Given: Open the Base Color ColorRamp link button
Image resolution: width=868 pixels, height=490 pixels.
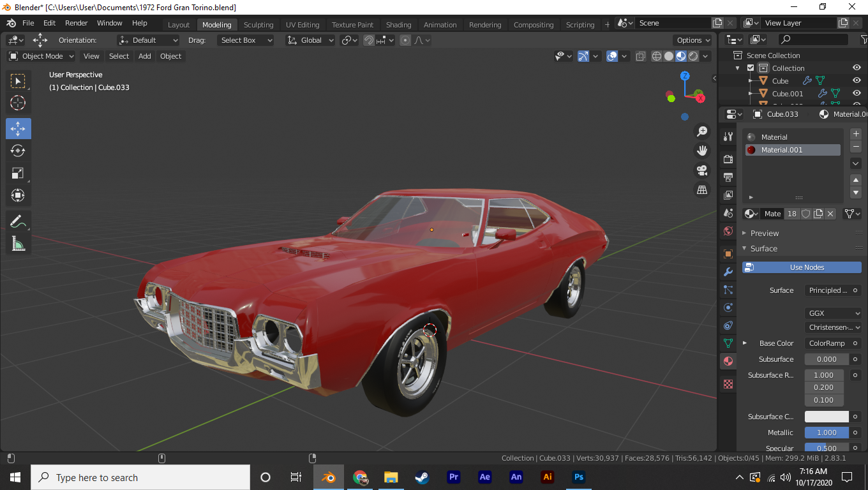Looking at the screenshot, I should (x=827, y=343).
